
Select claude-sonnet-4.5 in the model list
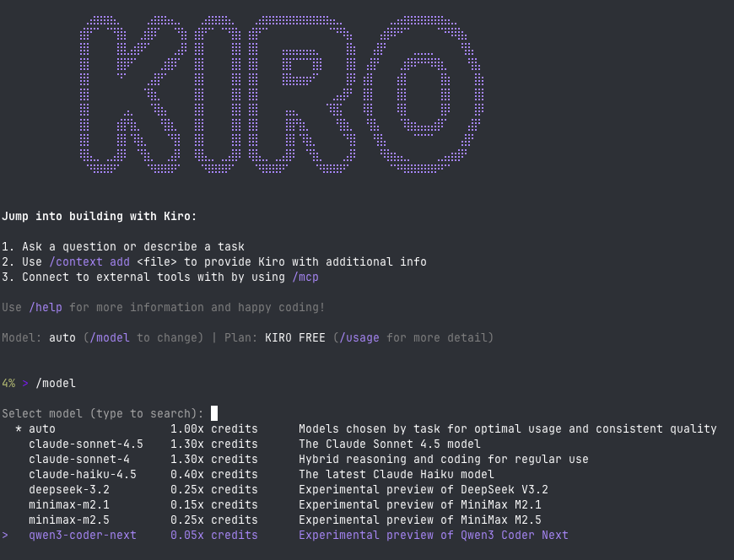pyautogui.click(x=86, y=444)
